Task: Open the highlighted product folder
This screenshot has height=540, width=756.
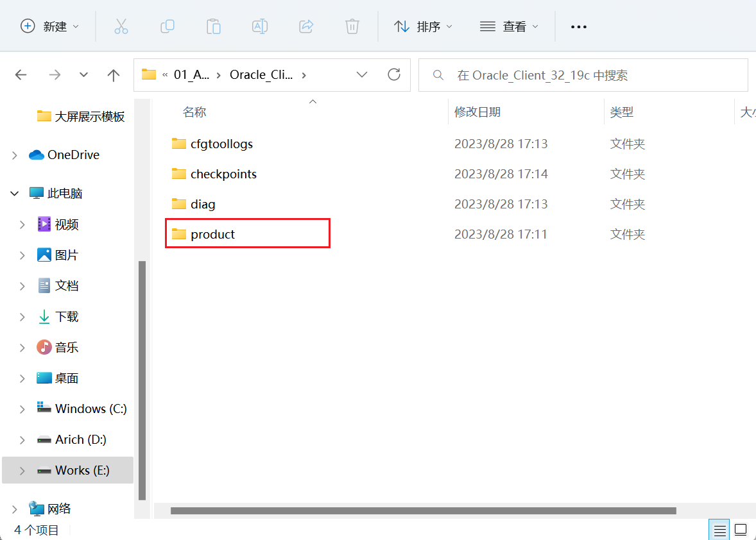Action: pyautogui.click(x=211, y=233)
